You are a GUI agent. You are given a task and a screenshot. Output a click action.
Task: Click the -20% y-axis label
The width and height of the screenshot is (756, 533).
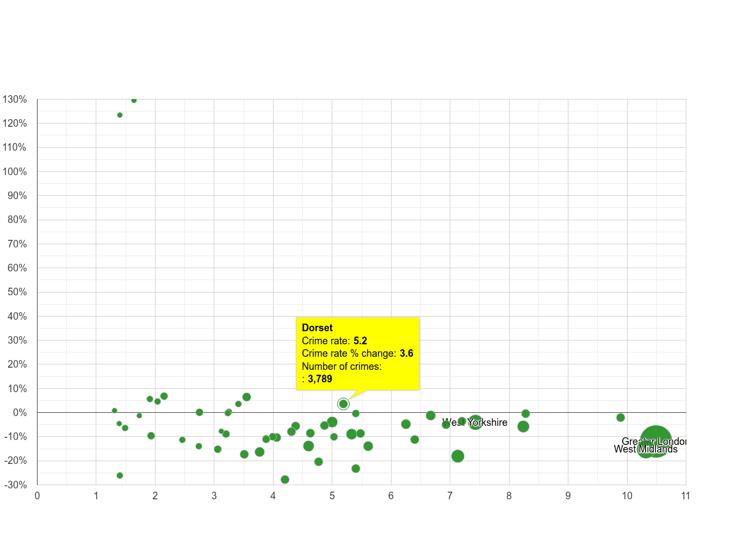[x=16, y=461]
